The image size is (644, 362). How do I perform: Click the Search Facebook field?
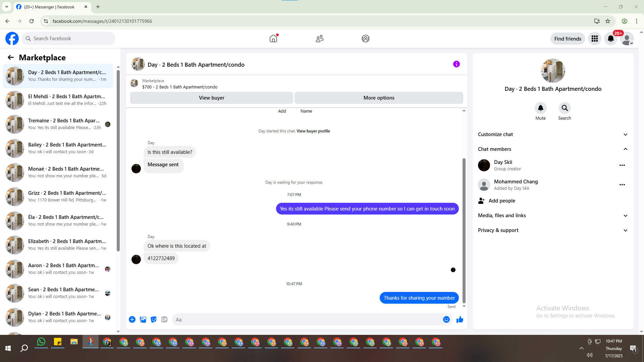point(68,39)
